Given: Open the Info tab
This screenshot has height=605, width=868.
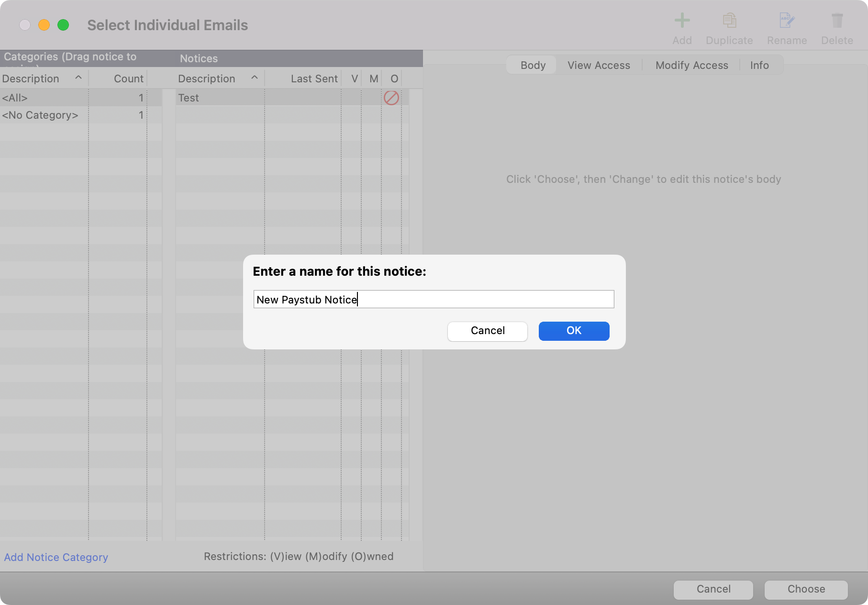Looking at the screenshot, I should coord(759,65).
